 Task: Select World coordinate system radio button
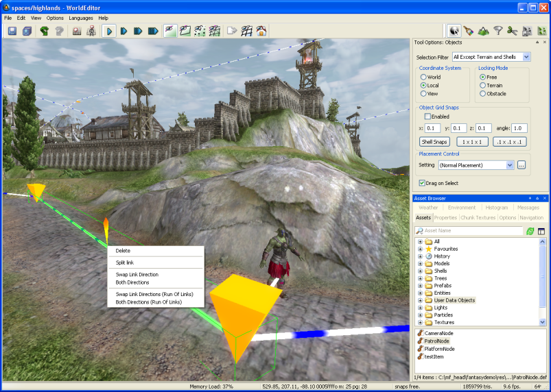click(423, 77)
